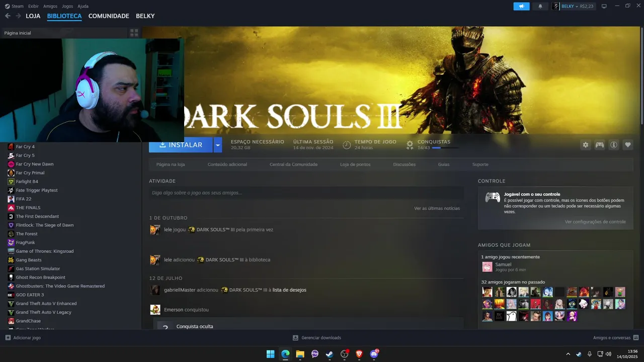
Task: Click the Big Picture mode monitor icon
Action: point(604,6)
